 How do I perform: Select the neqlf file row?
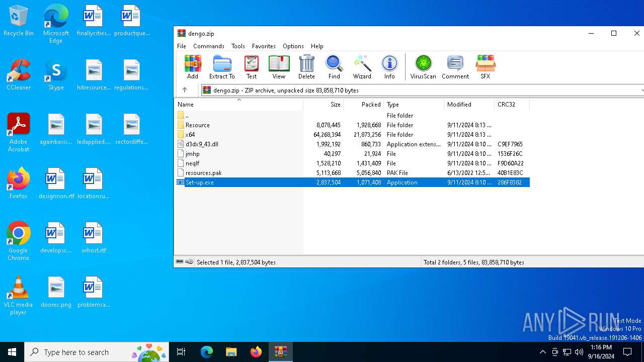(x=352, y=163)
